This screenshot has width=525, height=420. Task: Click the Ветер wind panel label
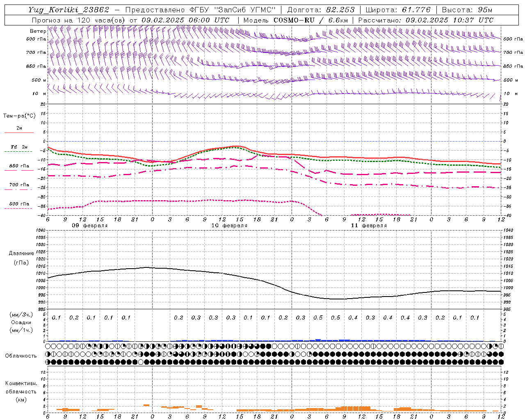[x=38, y=31]
